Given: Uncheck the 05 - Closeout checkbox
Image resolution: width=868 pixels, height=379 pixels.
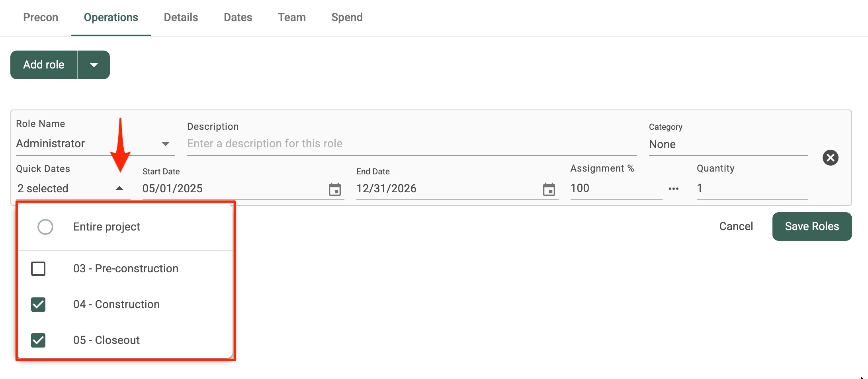Looking at the screenshot, I should pos(38,340).
